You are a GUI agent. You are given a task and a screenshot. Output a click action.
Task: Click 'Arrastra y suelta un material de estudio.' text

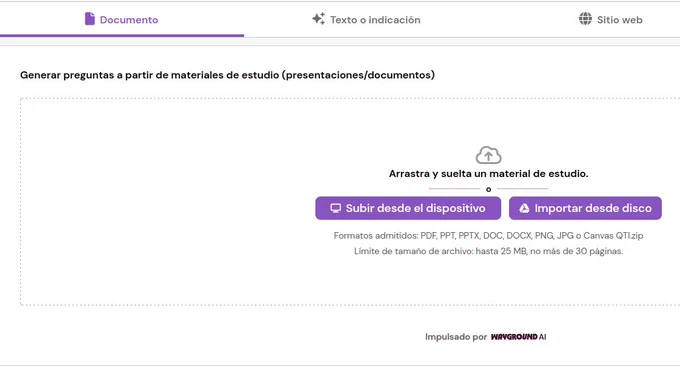(488, 174)
